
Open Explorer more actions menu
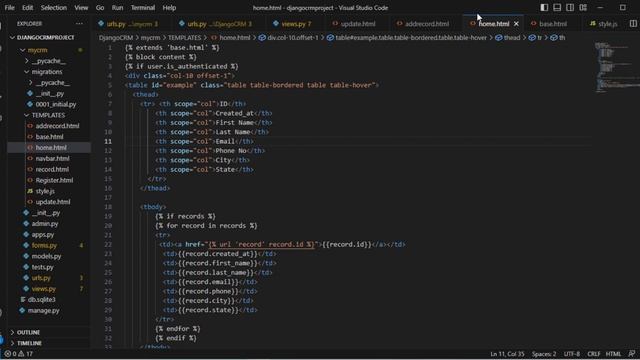[x=79, y=24]
